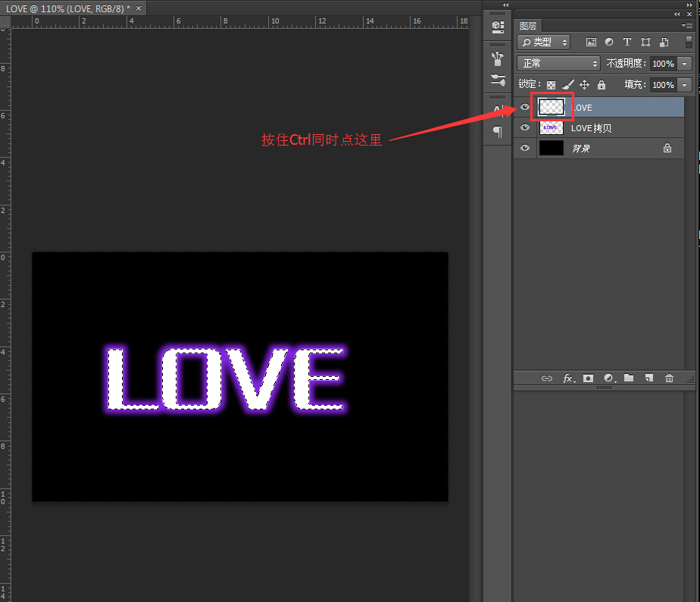
Task: Open the Paragraph panel icon
Action: pyautogui.click(x=498, y=132)
